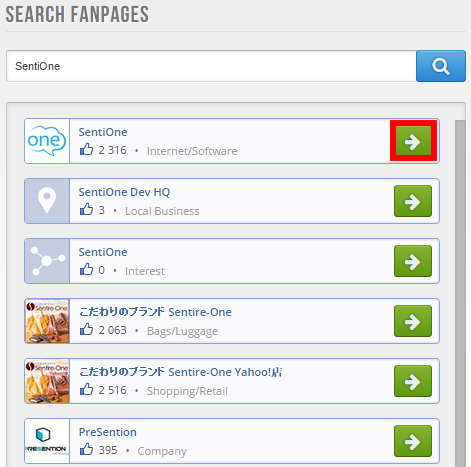Select green arrow for Sentire-One Bags/Luggage

pos(413,321)
